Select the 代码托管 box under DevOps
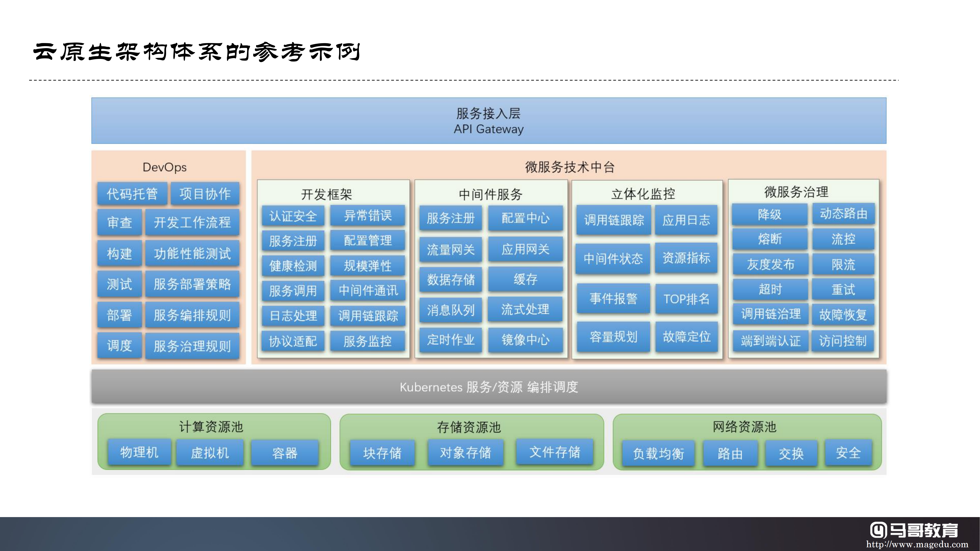 [x=132, y=194]
